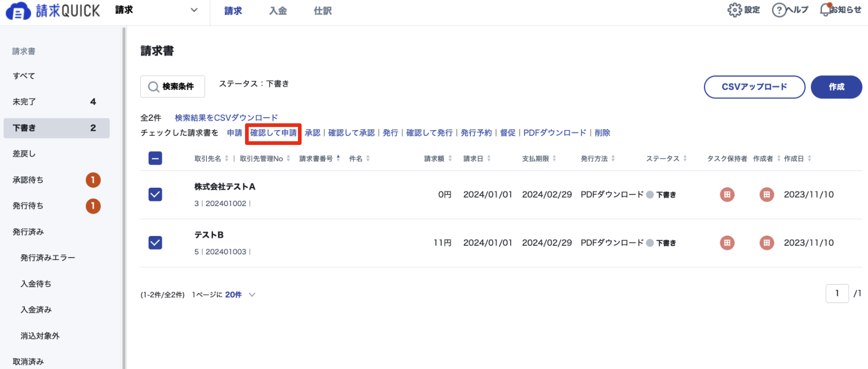Image resolution: width=868 pixels, height=369 pixels.
Task: Click the sidebar vertical scrollbar
Action: pyautogui.click(x=124, y=198)
